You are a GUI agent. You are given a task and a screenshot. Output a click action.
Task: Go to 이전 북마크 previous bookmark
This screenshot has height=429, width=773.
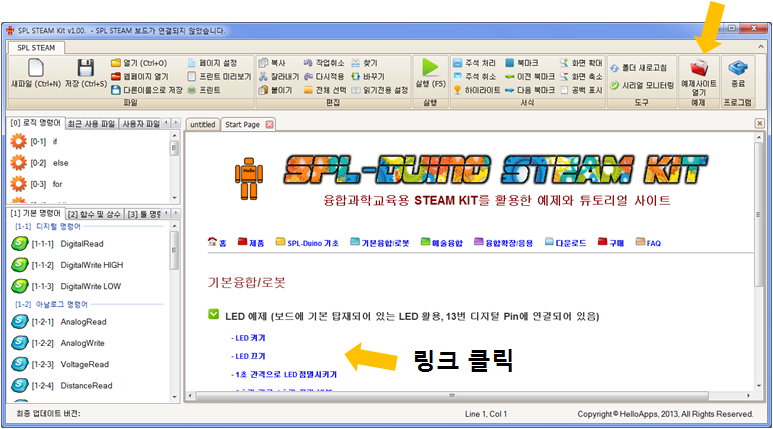pyautogui.click(x=530, y=76)
